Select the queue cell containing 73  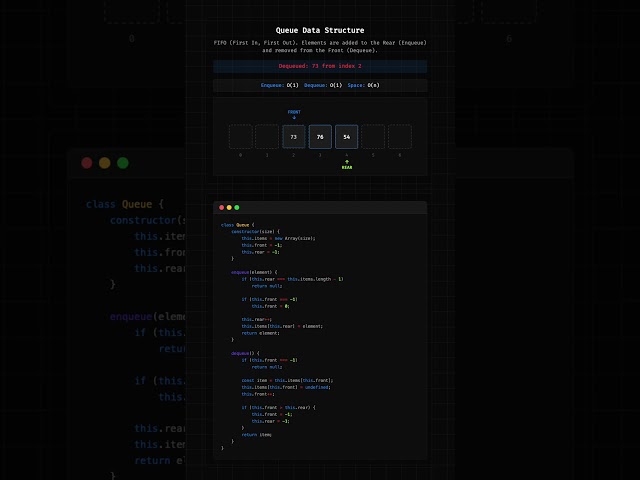coord(293,137)
